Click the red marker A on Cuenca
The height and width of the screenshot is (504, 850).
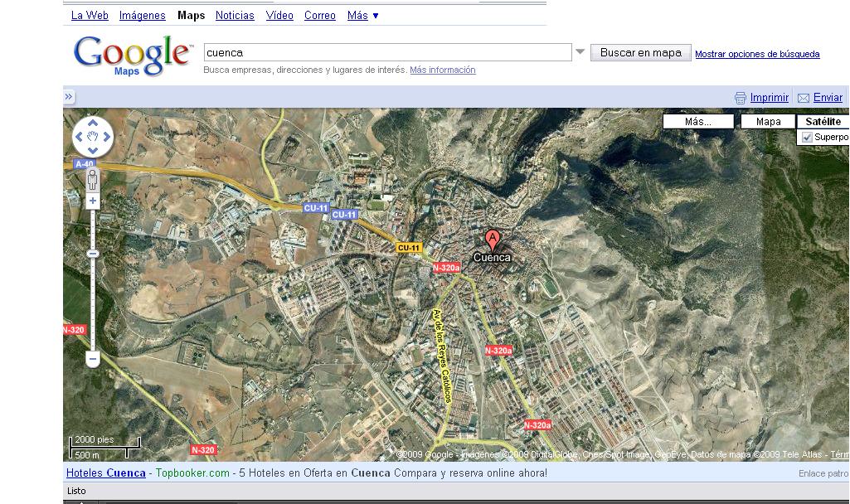[493, 240]
